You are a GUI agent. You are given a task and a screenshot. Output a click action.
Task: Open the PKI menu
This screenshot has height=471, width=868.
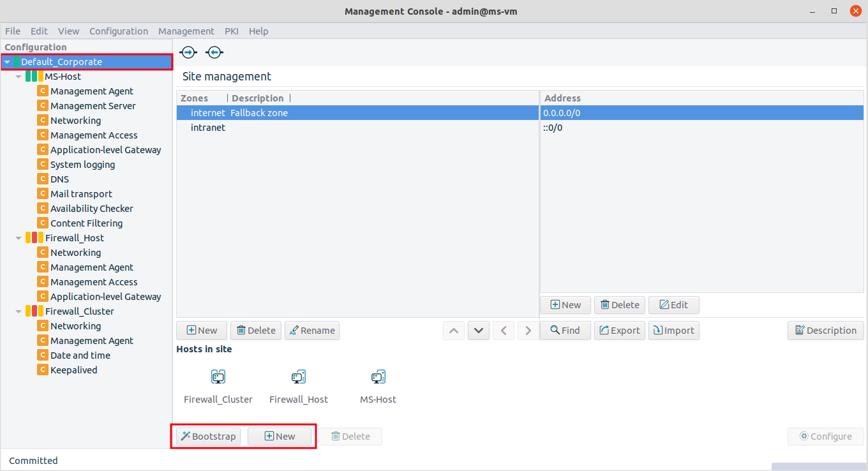[232, 31]
